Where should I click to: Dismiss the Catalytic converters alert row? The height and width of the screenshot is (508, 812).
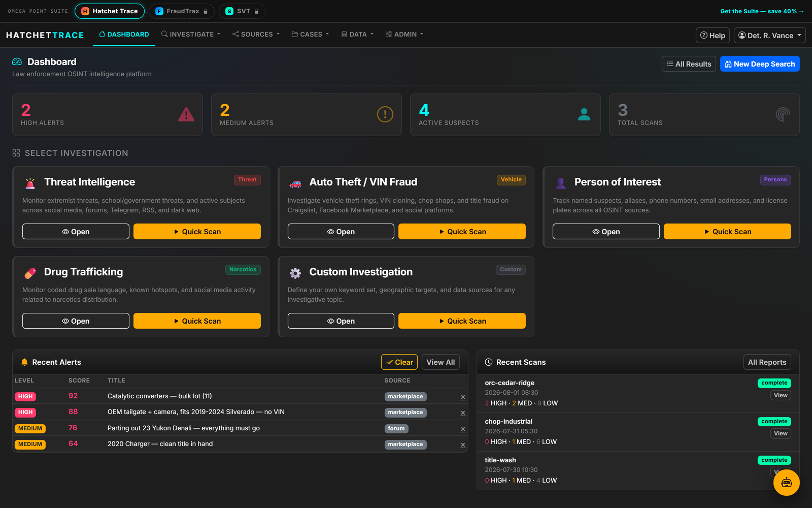pos(463,397)
